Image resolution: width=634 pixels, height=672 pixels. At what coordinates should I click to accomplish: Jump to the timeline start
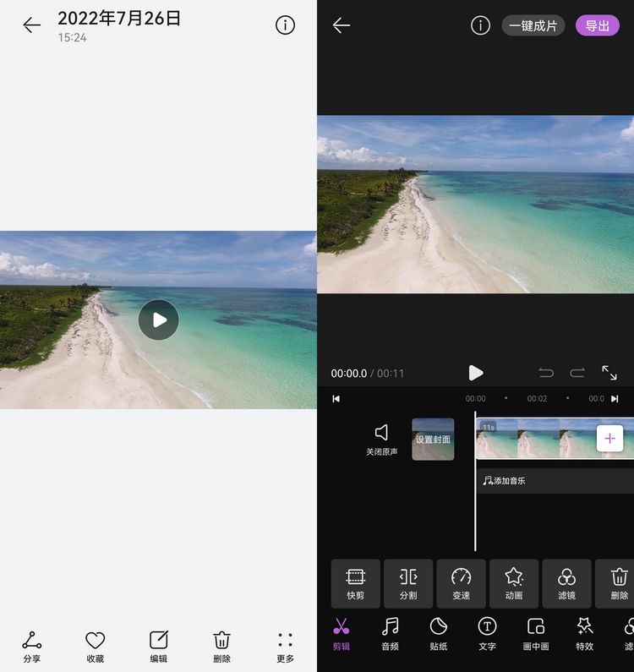(336, 399)
